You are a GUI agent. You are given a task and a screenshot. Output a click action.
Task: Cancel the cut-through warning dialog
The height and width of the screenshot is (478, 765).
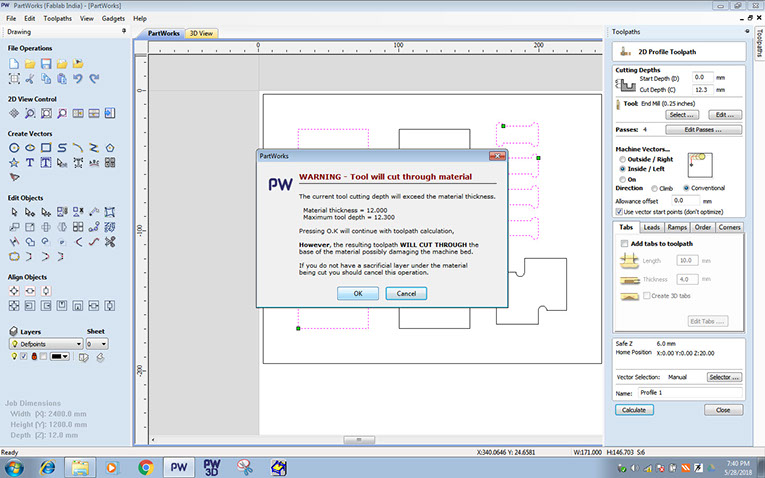[406, 294]
